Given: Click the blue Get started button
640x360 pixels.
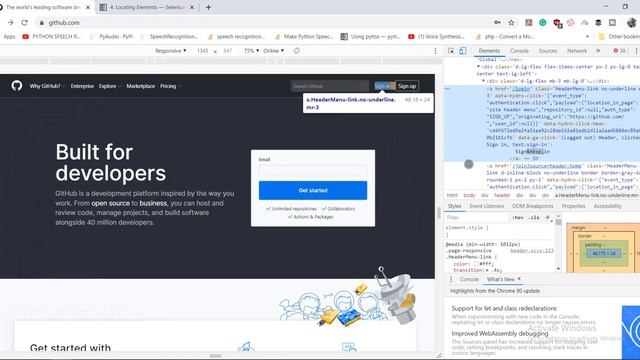Looking at the screenshot, I should [313, 190].
